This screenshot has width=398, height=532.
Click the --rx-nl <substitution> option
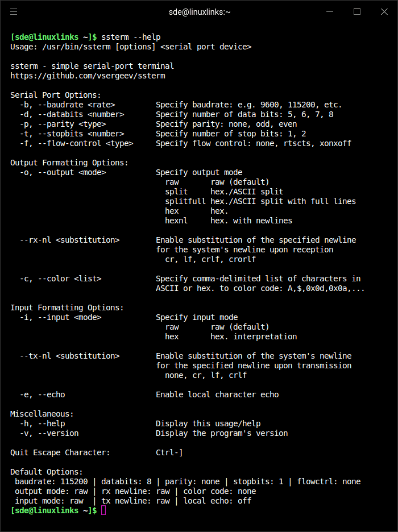coord(69,240)
